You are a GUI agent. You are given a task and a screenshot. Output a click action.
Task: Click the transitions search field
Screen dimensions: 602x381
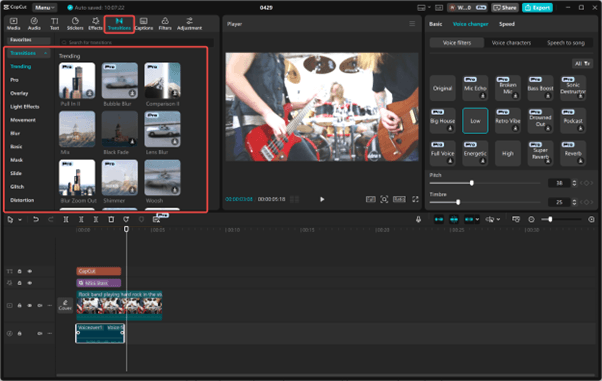(x=136, y=42)
